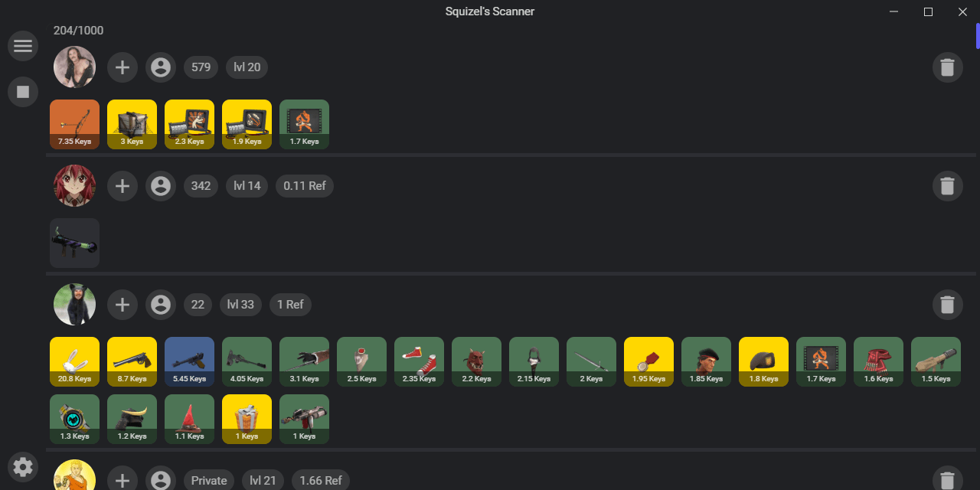This screenshot has height=490, width=980.
Task: Click the lvl 20 level badge
Action: pyautogui.click(x=247, y=67)
